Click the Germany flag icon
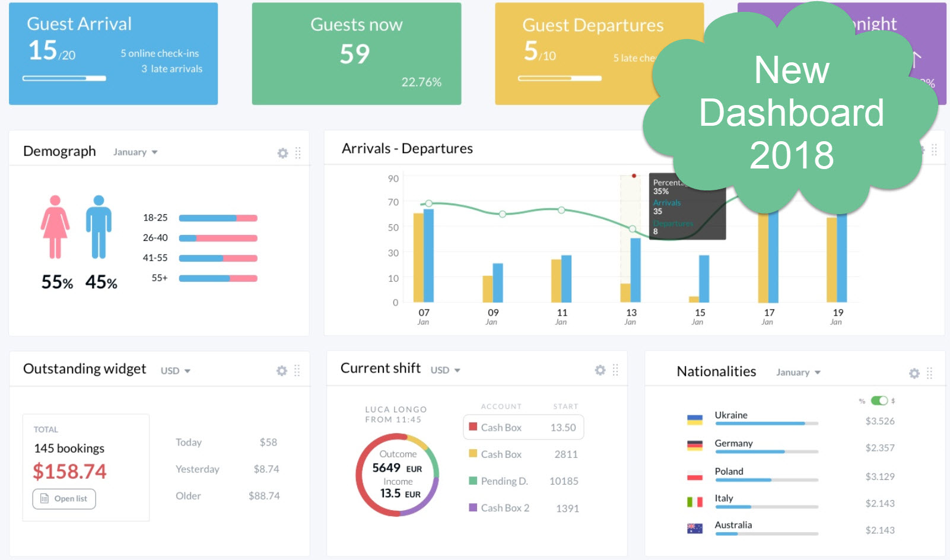 click(695, 446)
